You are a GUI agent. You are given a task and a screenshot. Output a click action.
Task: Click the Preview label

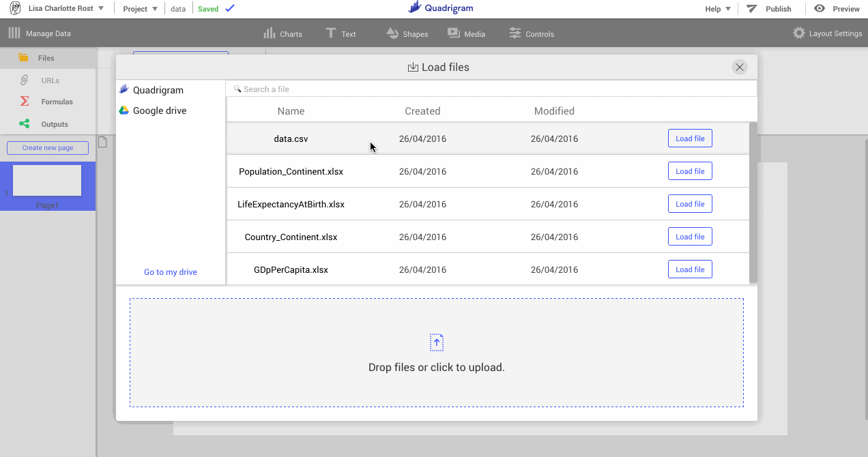click(x=846, y=9)
